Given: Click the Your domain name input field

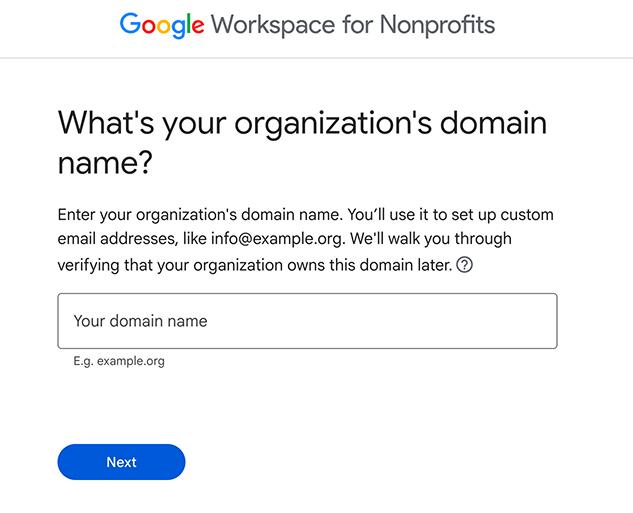Looking at the screenshot, I should 307,321.
